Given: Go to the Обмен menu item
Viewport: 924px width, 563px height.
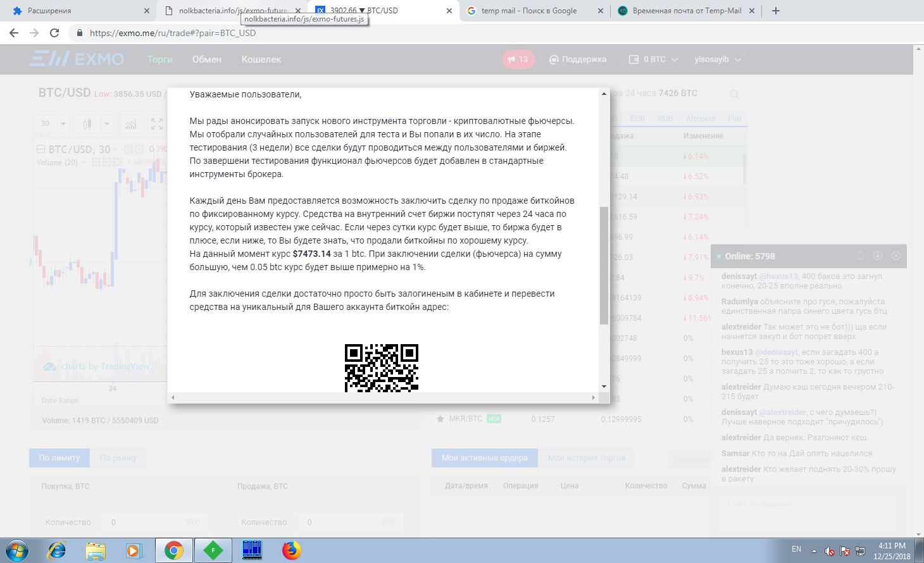Looking at the screenshot, I should point(207,59).
